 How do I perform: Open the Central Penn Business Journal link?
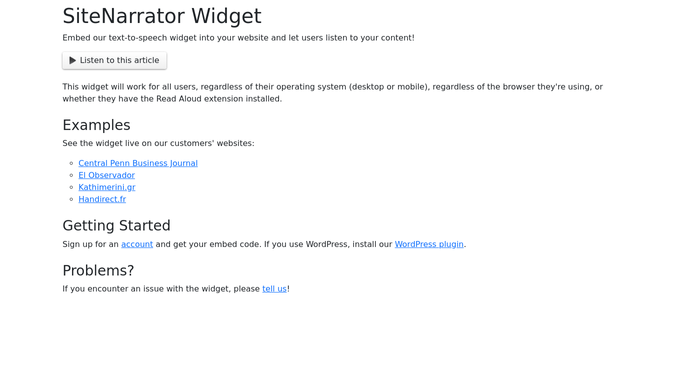coord(138,163)
